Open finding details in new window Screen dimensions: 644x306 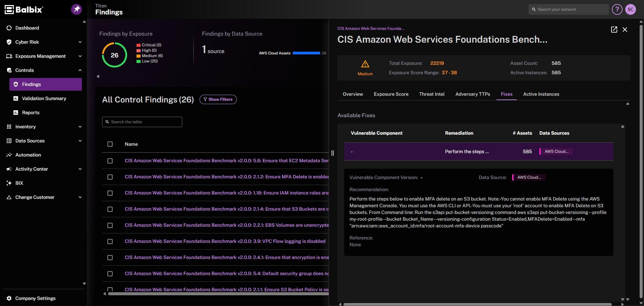pyautogui.click(x=614, y=30)
